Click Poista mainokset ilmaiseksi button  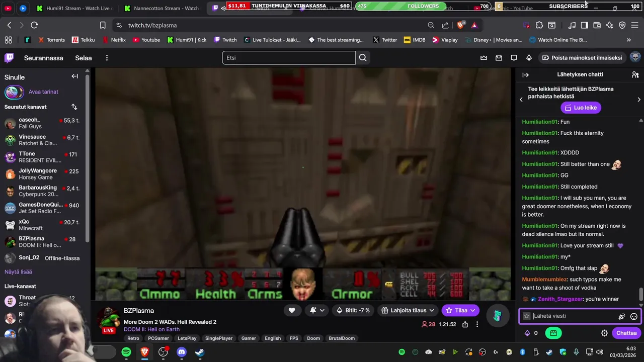coord(582,58)
